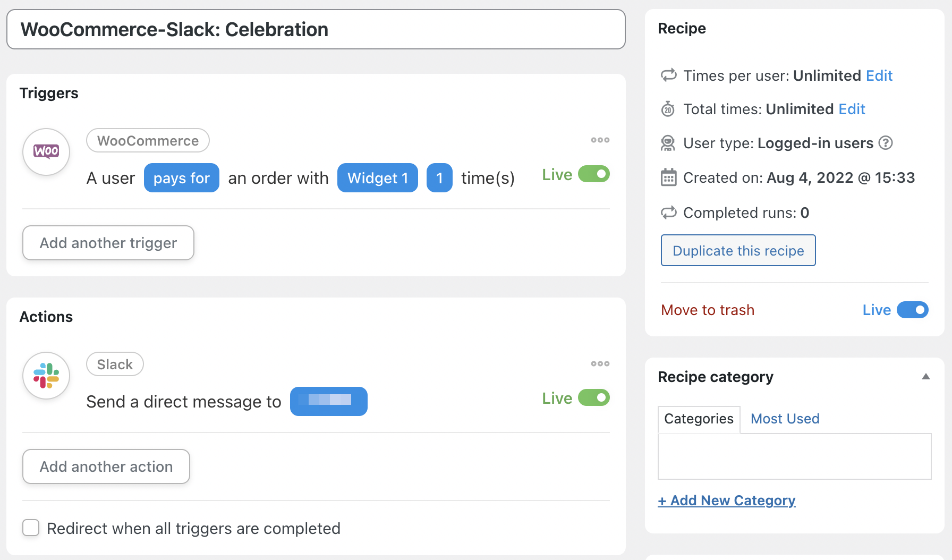Check Redirect when all triggers are completed

pyautogui.click(x=31, y=528)
